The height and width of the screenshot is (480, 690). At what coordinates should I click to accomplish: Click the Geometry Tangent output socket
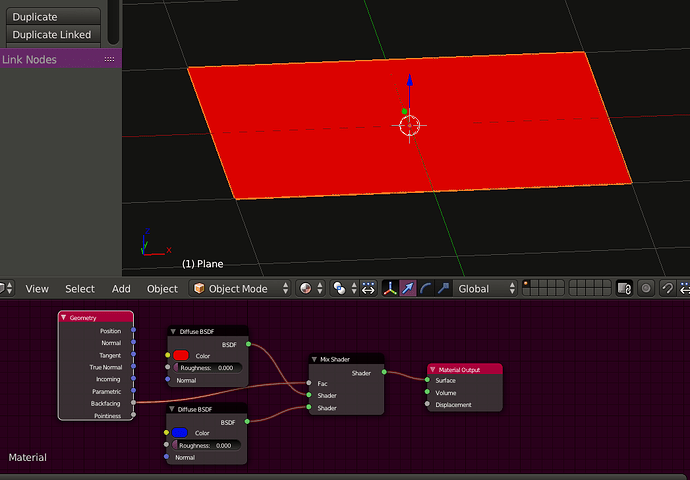point(133,354)
